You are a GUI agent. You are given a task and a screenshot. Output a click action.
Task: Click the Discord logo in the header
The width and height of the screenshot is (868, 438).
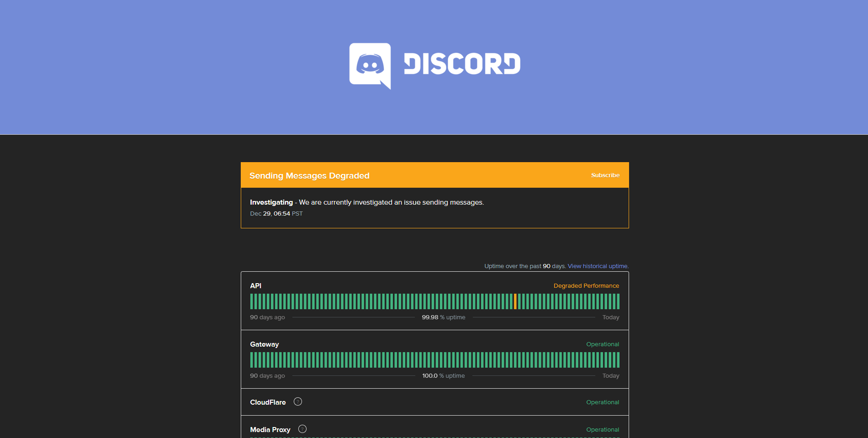(434, 66)
